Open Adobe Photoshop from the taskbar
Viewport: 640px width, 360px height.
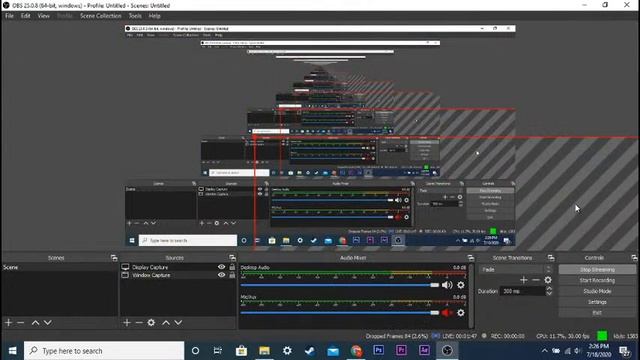[x=378, y=350]
